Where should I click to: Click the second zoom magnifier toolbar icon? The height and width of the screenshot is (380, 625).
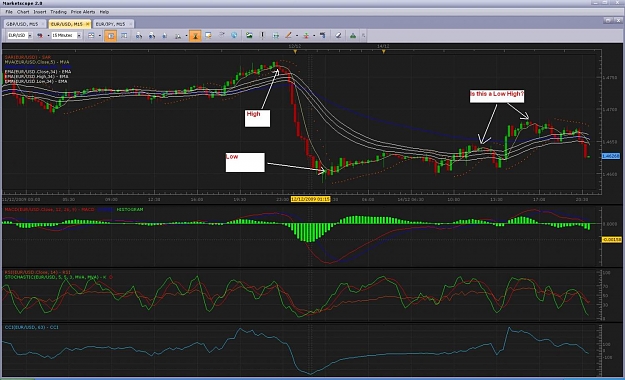(151, 35)
